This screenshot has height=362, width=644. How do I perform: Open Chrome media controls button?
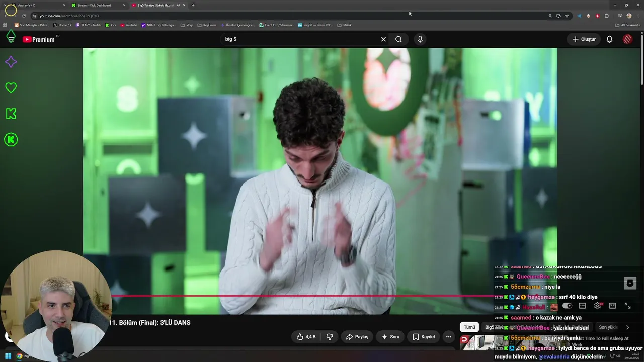click(620, 16)
